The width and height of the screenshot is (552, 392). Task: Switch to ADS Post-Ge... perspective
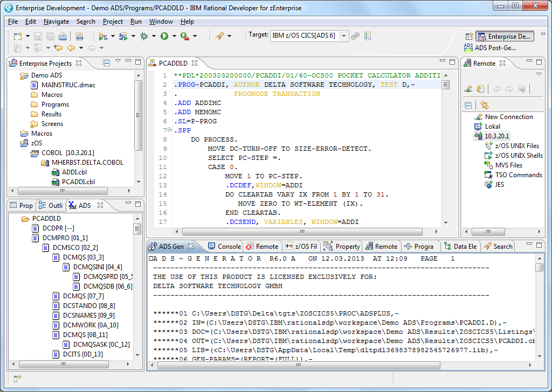(x=490, y=48)
